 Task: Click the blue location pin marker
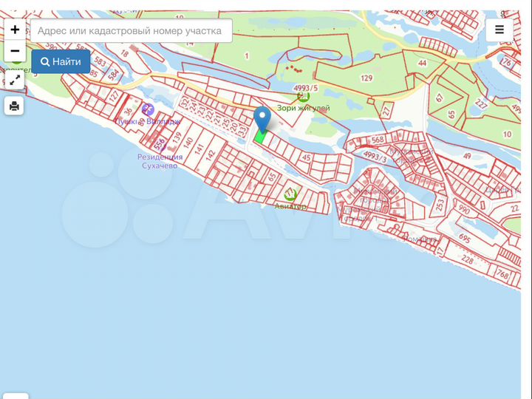coord(262,118)
